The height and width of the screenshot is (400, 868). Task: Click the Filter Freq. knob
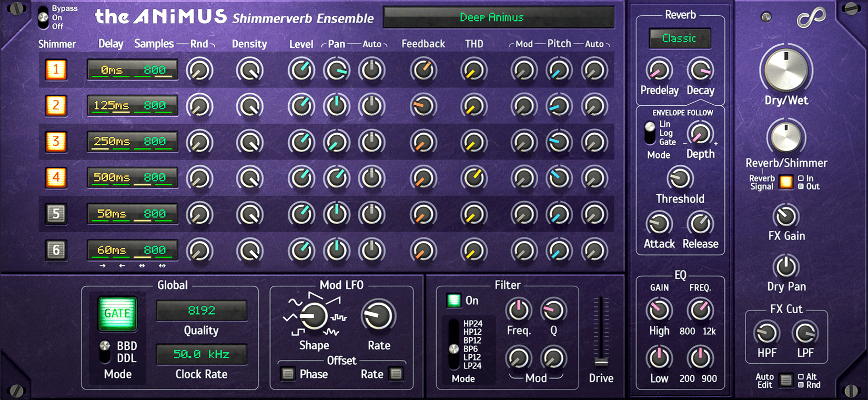pyautogui.click(x=518, y=311)
